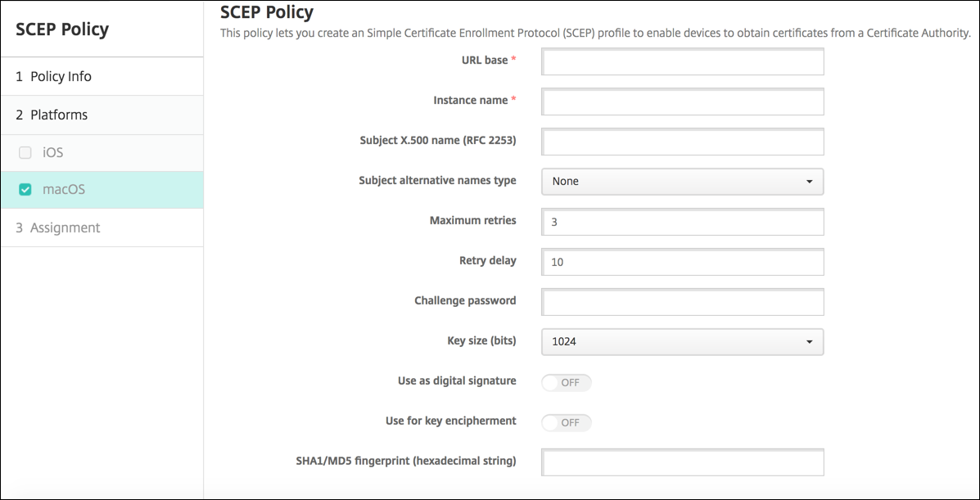Enable Use for key encipherment switch
Screen dimensions: 980x500
click(x=567, y=422)
